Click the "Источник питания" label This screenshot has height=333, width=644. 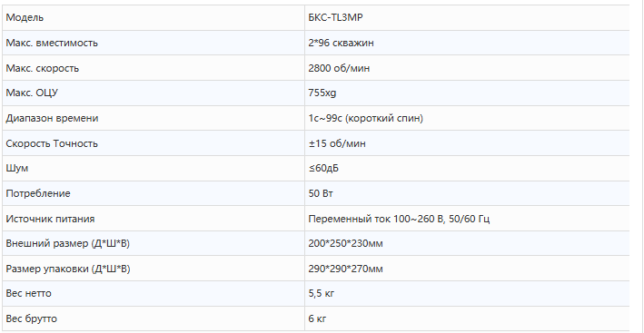pos(50,219)
